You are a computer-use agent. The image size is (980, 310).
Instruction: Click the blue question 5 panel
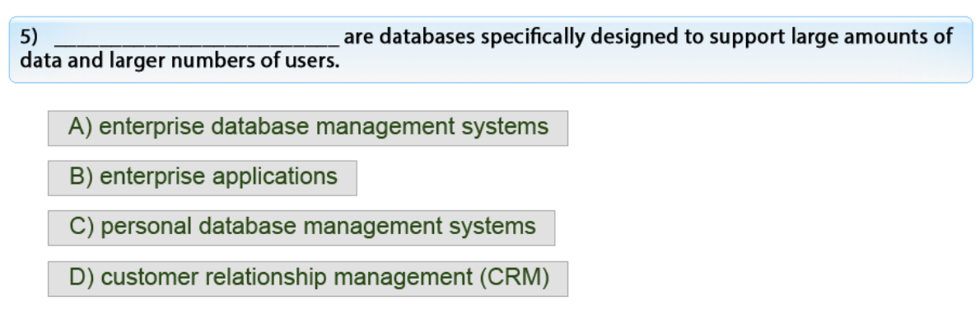click(x=491, y=49)
